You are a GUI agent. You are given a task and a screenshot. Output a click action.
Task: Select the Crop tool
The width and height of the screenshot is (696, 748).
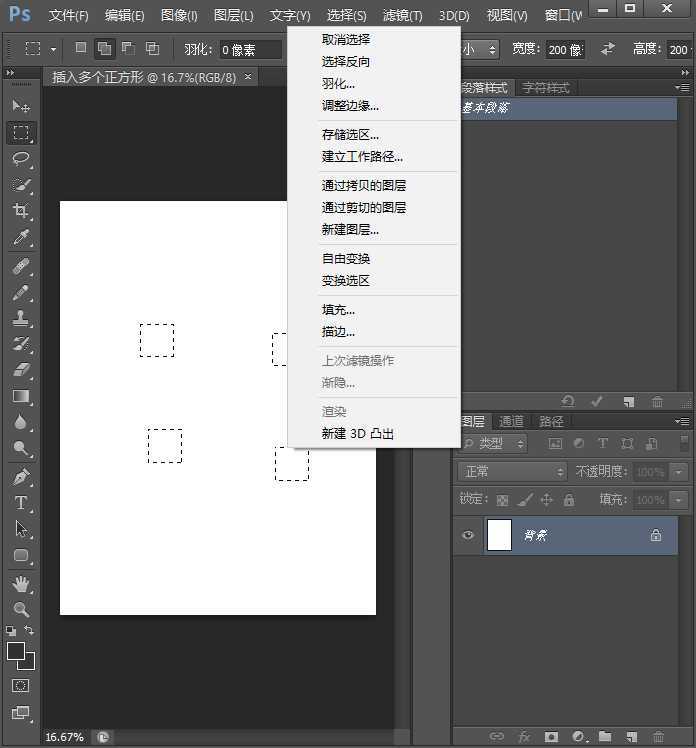21,211
